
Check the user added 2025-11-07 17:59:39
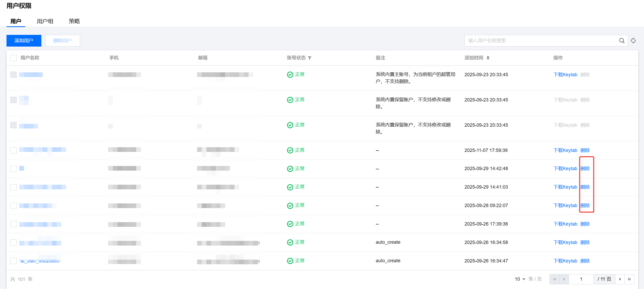pos(14,150)
